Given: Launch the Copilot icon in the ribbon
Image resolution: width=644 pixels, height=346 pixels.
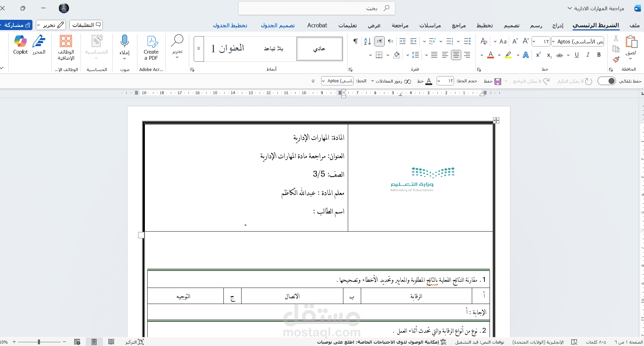Looking at the screenshot, I should click(x=20, y=41).
